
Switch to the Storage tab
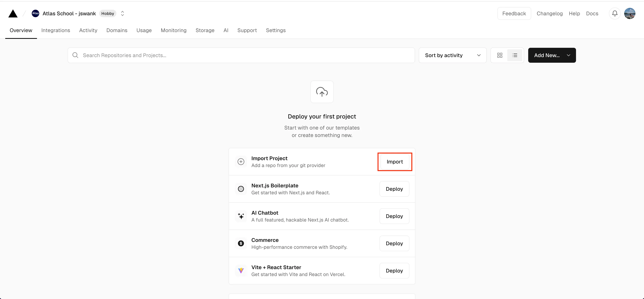click(205, 30)
